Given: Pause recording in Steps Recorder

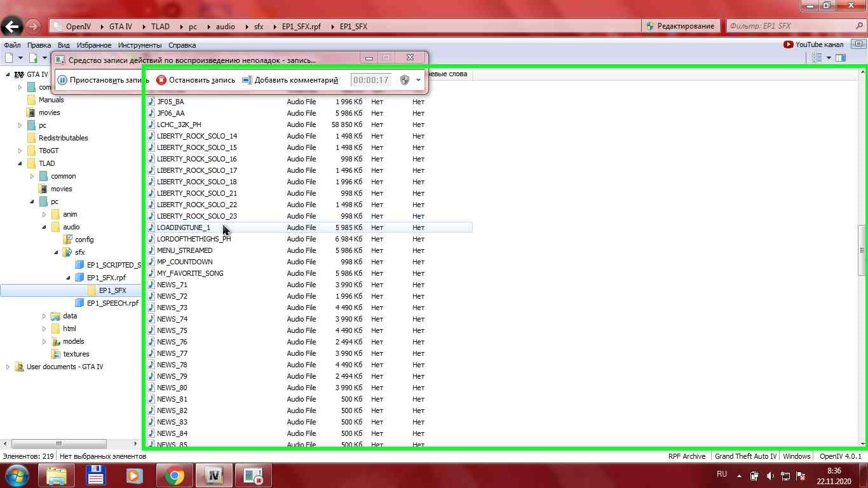Looking at the screenshot, I should [x=62, y=80].
